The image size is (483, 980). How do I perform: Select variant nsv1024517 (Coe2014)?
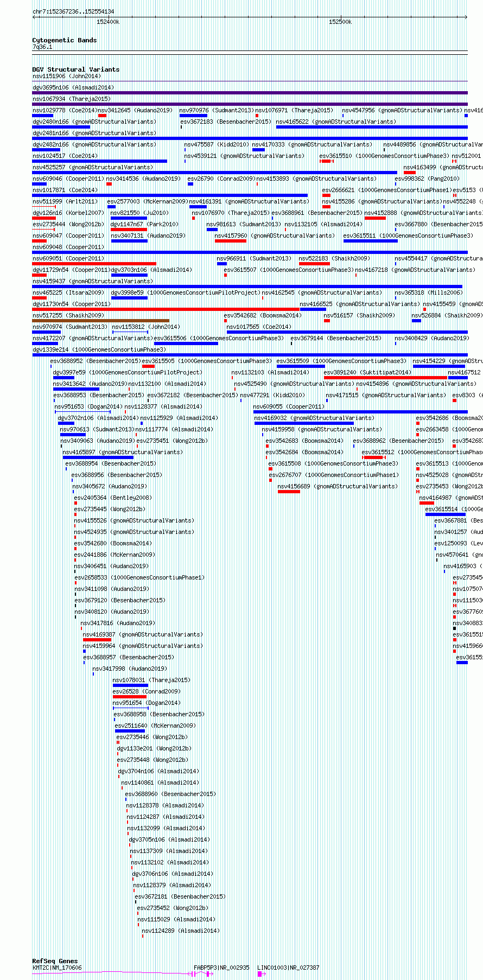pyautogui.click(x=65, y=156)
